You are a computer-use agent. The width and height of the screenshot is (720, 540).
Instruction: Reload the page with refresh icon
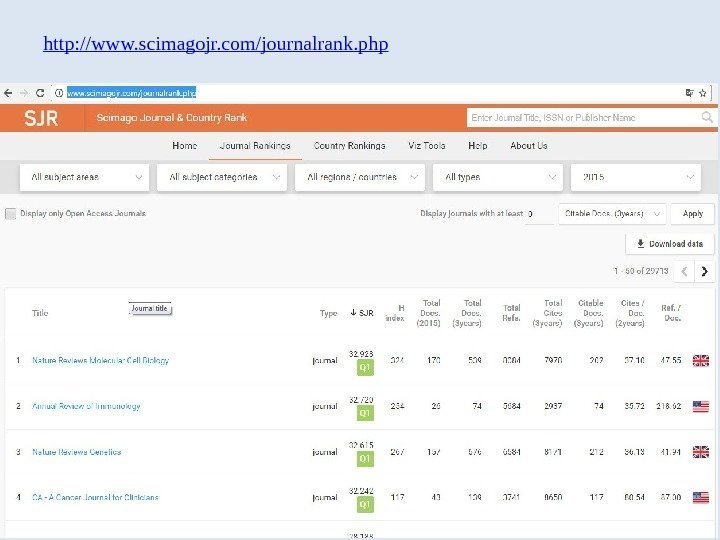(x=40, y=93)
